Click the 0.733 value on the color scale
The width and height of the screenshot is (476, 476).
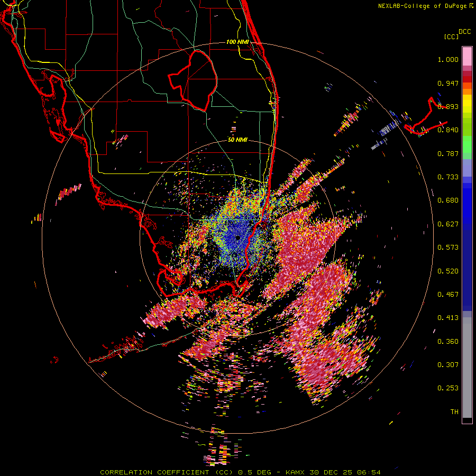(448, 177)
